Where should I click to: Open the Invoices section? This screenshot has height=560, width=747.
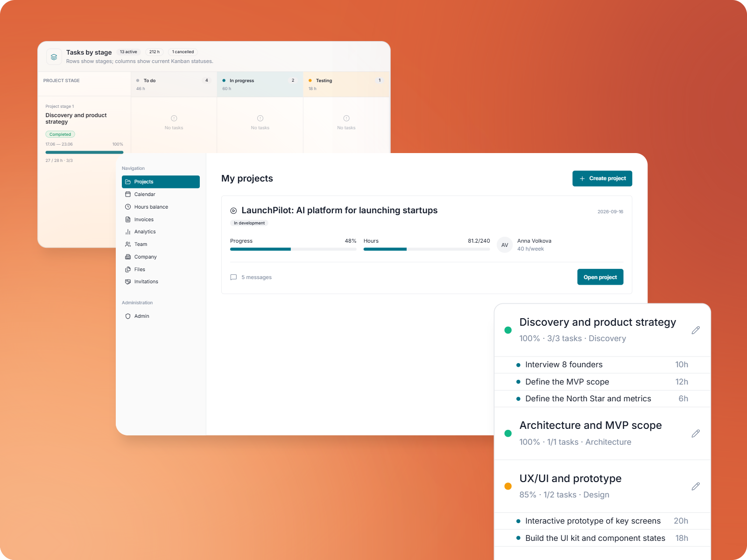[x=161, y=219]
